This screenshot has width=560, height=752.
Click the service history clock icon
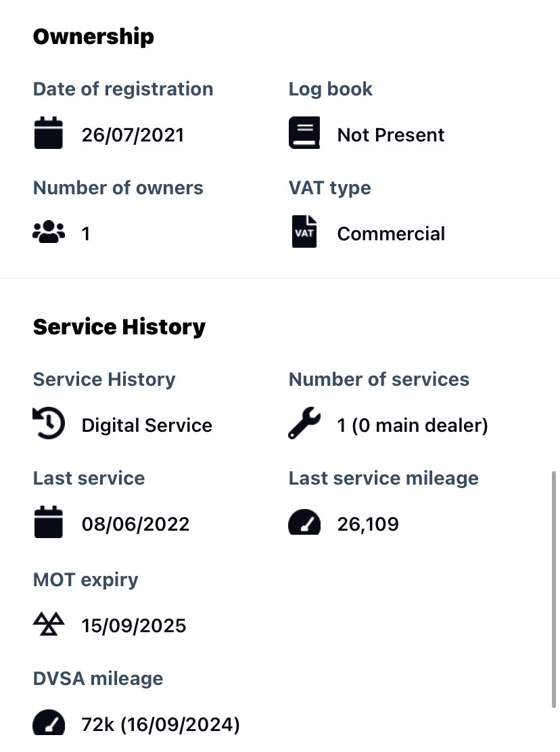pyautogui.click(x=49, y=423)
